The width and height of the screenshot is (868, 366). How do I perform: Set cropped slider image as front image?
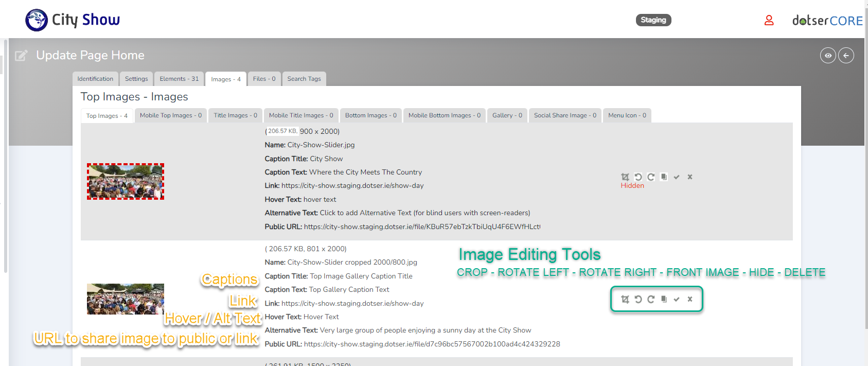point(664,299)
